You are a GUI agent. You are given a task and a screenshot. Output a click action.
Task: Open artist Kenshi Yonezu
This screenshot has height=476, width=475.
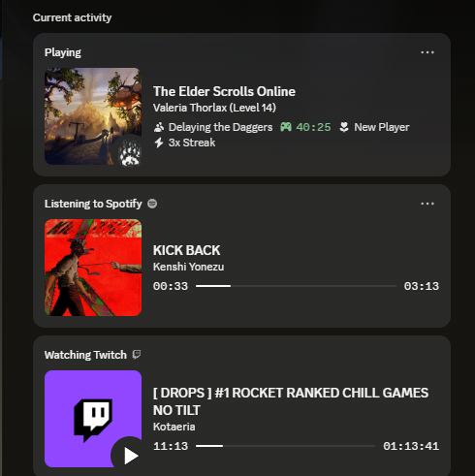(x=188, y=267)
